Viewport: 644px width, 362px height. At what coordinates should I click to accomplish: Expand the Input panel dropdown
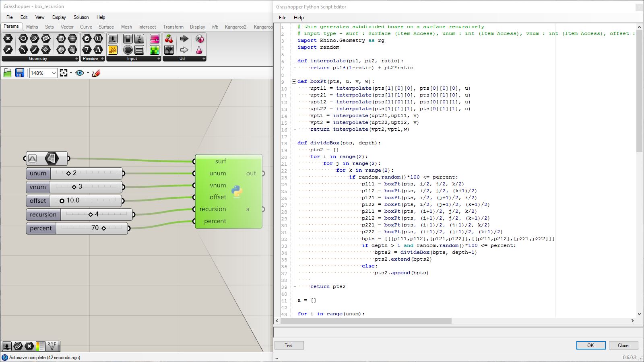(159, 59)
